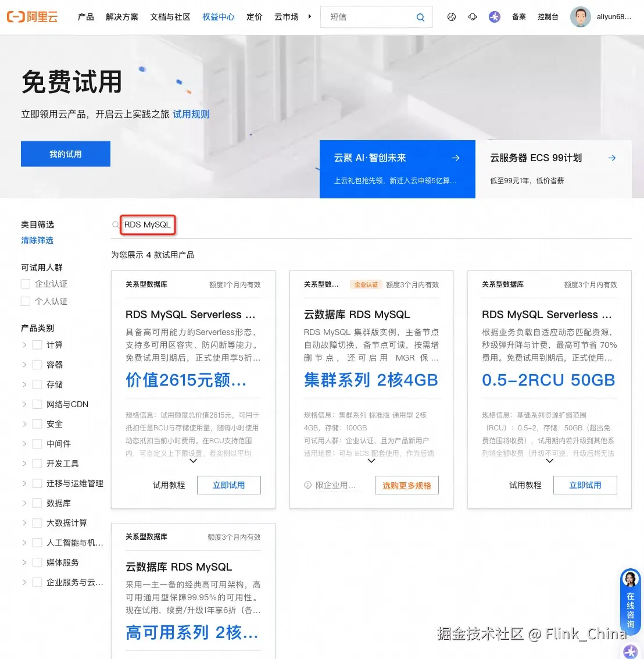
Task: Expand the 开发工具 category chevron
Action: point(24,464)
